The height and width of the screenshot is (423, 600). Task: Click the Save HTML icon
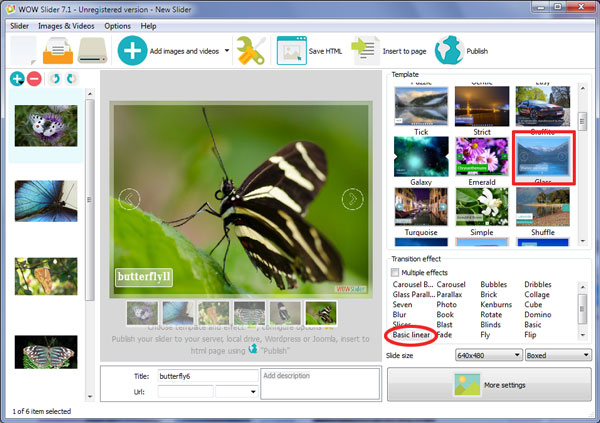[292, 51]
